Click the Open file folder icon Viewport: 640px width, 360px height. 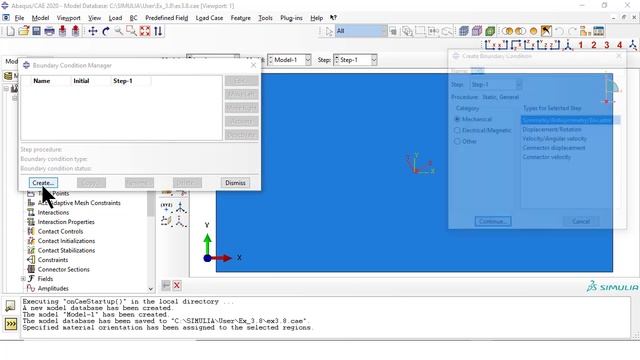[x=24, y=31]
